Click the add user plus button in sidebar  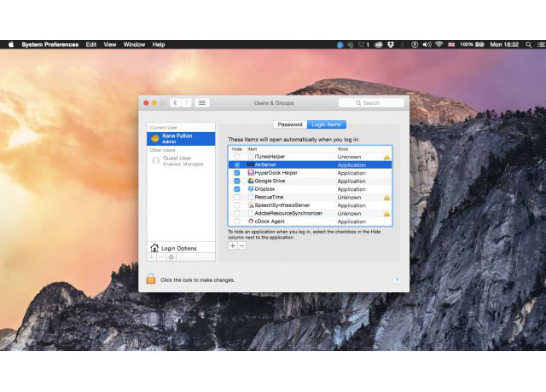click(152, 257)
